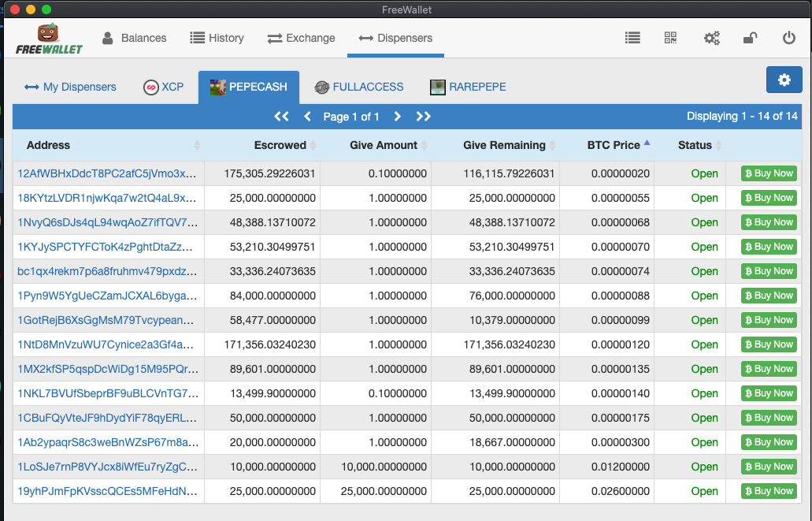Viewport: 812px width, 521px height.
Task: Buy Now at price 0.01200000
Action: click(x=769, y=467)
